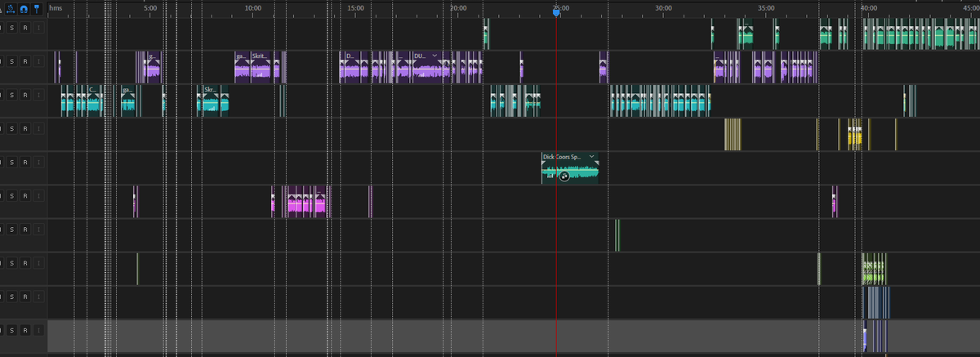Solo the sixth track with magenta clips
The image size is (980, 357).
tap(11, 195)
